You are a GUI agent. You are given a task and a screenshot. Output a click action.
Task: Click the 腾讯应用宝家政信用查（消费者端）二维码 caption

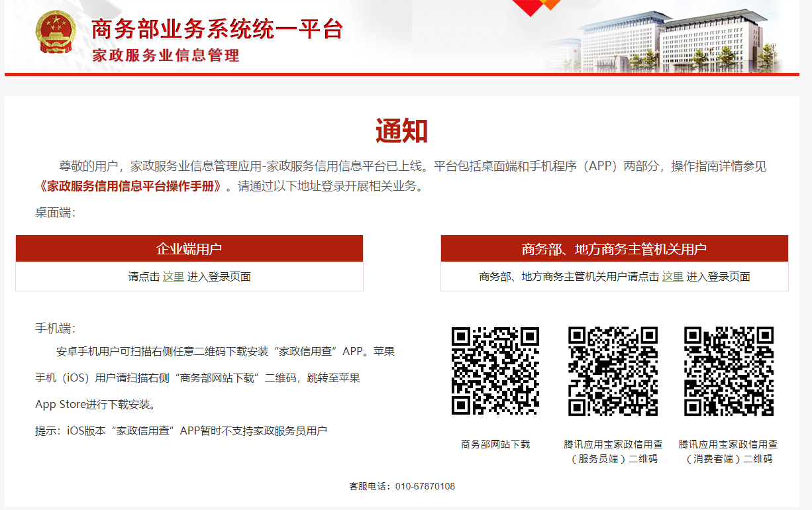(729, 451)
